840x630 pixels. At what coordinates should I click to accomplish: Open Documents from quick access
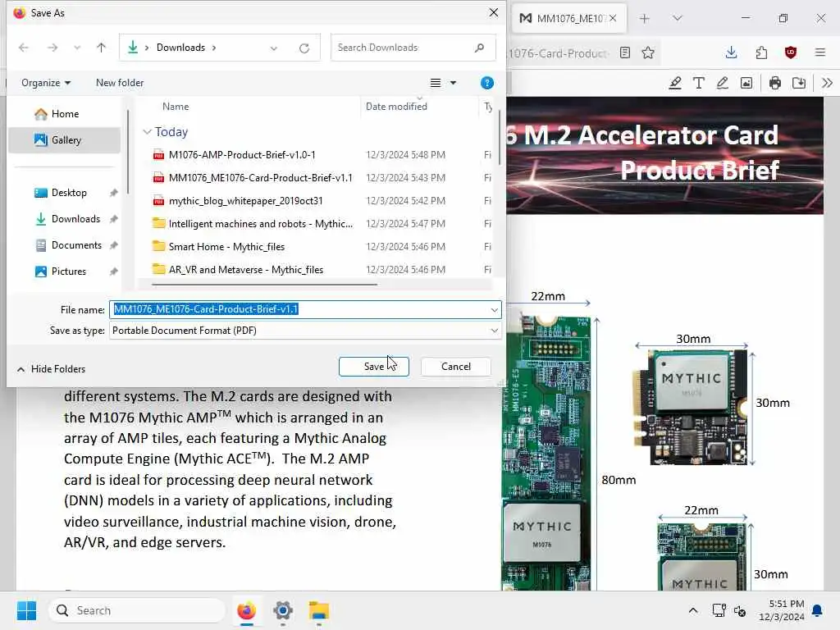[x=76, y=244]
